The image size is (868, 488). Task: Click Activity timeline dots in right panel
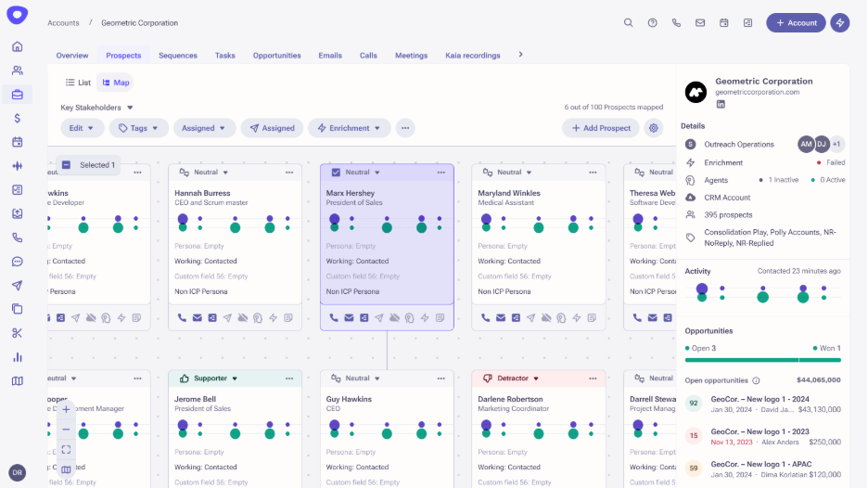tap(763, 292)
